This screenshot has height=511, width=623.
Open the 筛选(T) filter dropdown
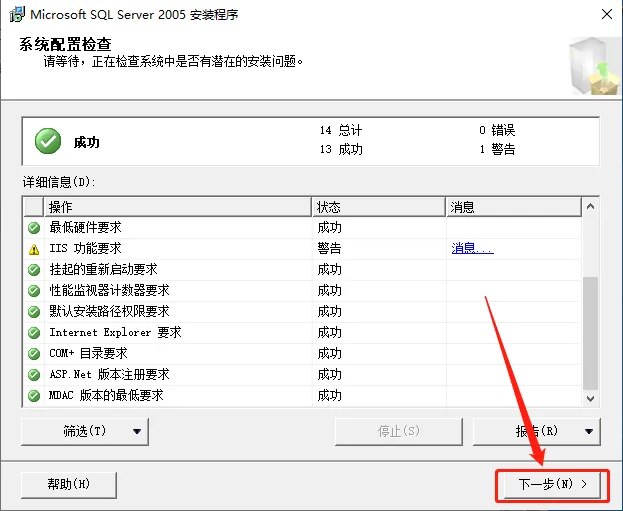pos(85,431)
